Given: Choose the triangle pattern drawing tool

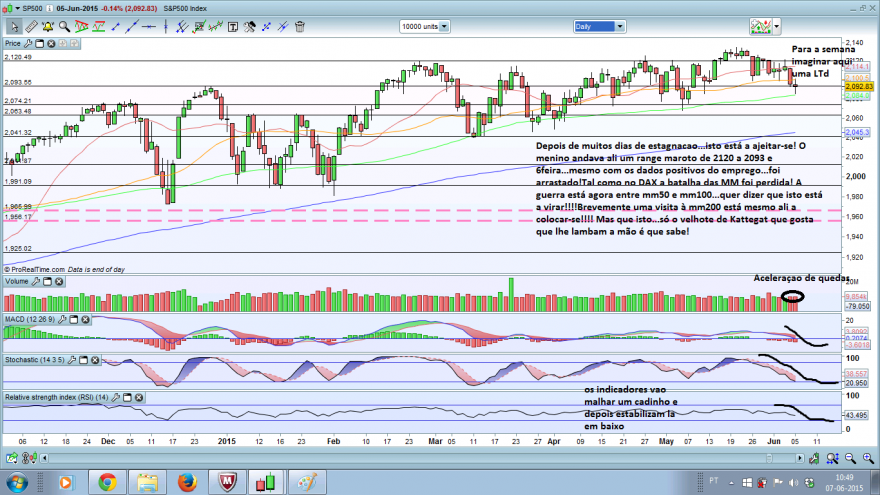Looking at the screenshot, I should pos(81,26).
